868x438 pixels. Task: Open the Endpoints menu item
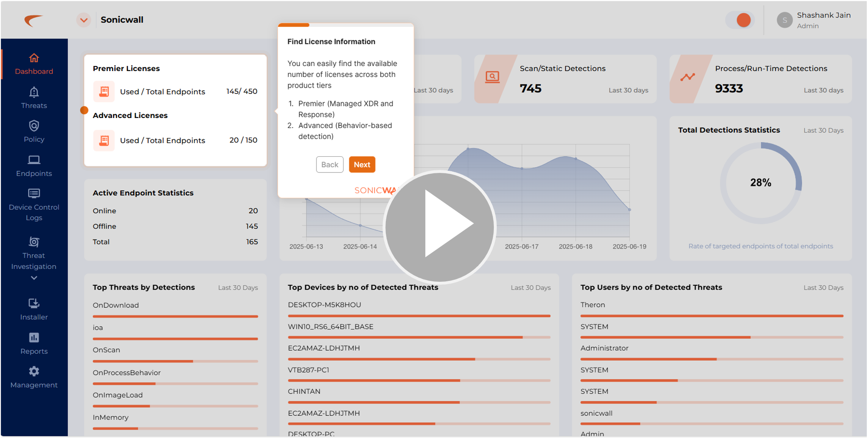coord(34,166)
